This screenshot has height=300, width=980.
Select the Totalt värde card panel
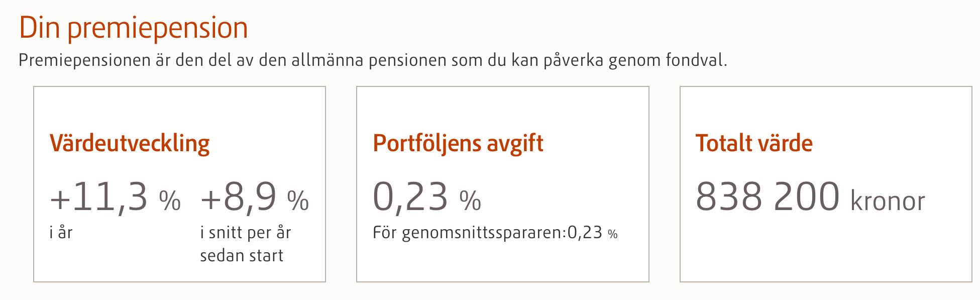click(x=826, y=184)
